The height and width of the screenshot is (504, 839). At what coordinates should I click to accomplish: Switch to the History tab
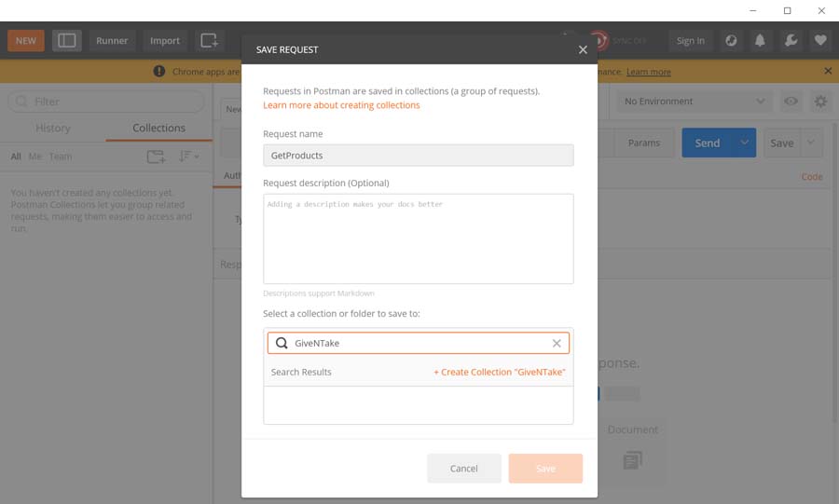click(x=53, y=129)
